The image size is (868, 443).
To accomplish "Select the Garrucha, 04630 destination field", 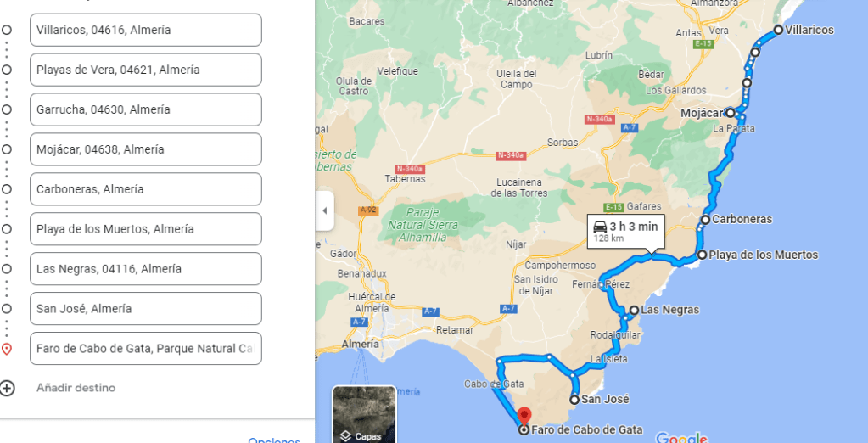I will click(146, 109).
